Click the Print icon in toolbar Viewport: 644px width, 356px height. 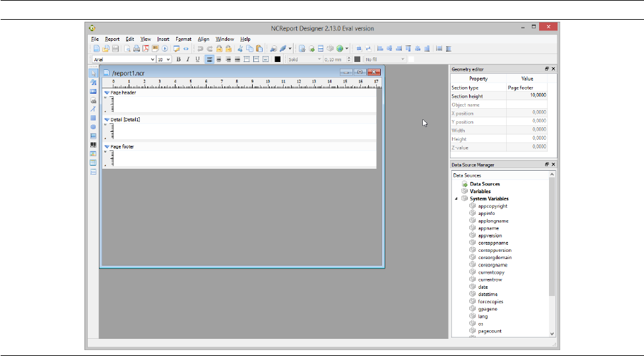pos(137,49)
